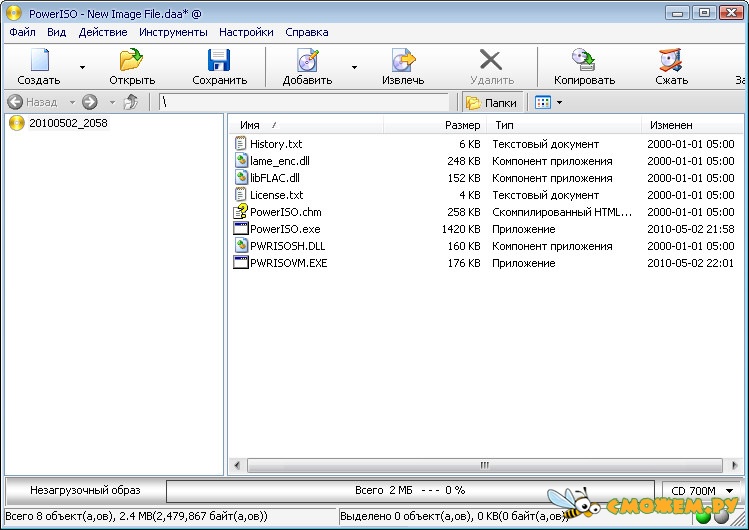Click the horizontal scrollbar thumb
The image size is (749, 530).
[484, 465]
